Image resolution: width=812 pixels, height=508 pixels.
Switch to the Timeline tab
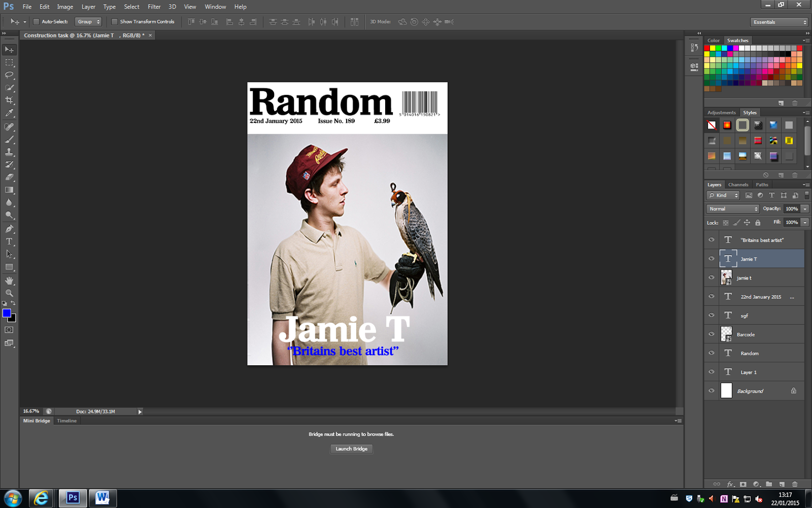click(x=67, y=421)
